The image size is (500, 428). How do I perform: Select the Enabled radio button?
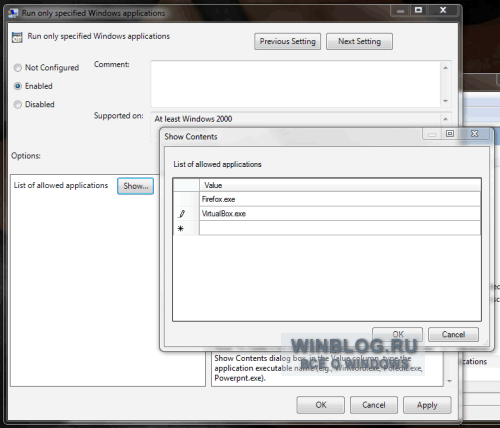point(18,86)
